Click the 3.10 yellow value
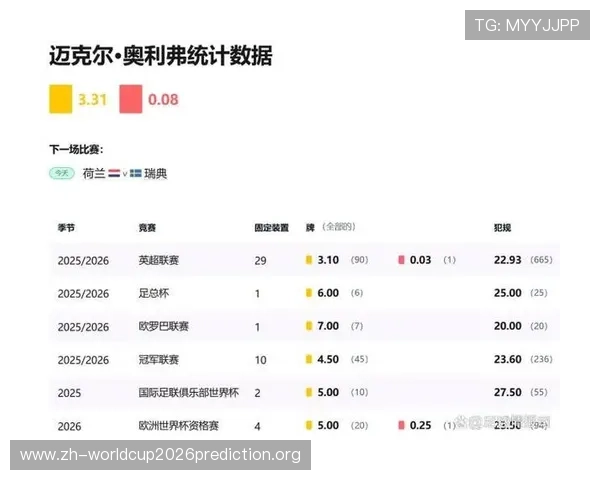The width and height of the screenshot is (600, 480). pyautogui.click(x=328, y=260)
